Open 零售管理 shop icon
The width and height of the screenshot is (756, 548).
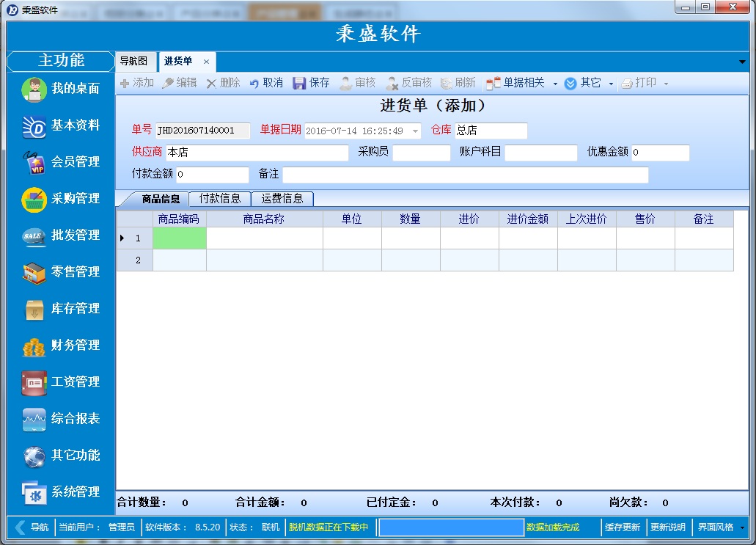[x=34, y=273]
